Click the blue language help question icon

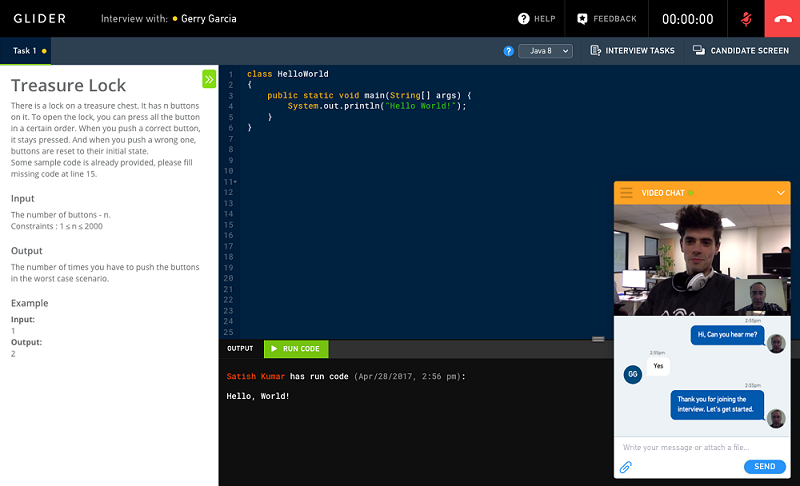(508, 51)
